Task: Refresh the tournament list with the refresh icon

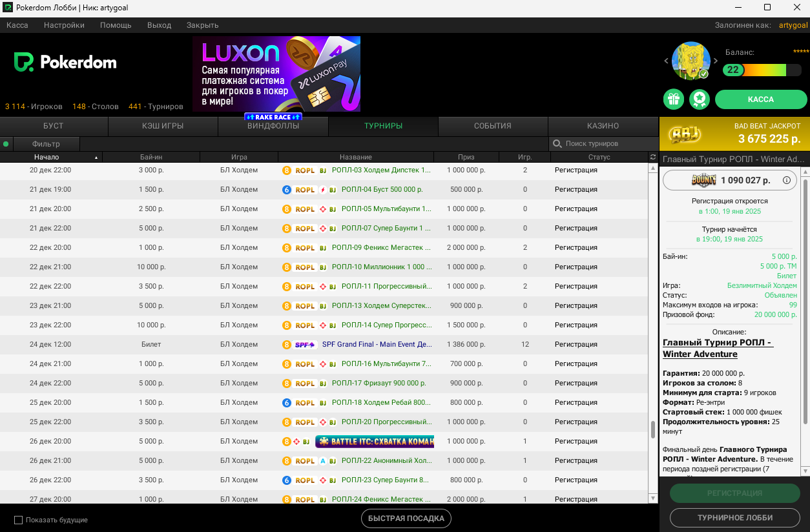Action: (x=652, y=158)
